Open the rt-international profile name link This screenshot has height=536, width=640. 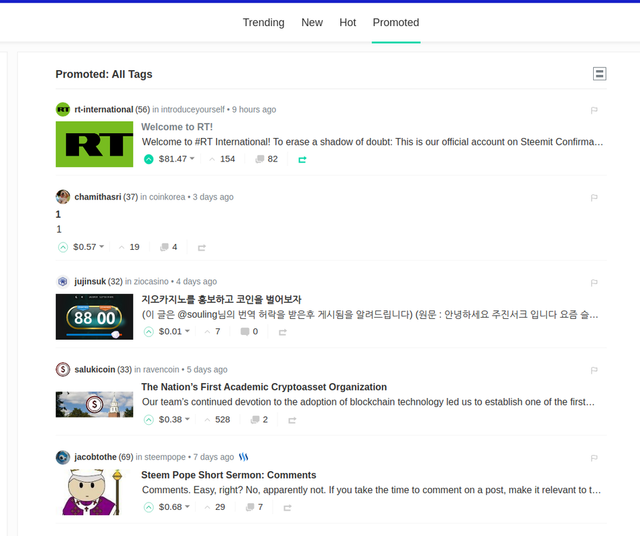pyautogui.click(x=104, y=109)
